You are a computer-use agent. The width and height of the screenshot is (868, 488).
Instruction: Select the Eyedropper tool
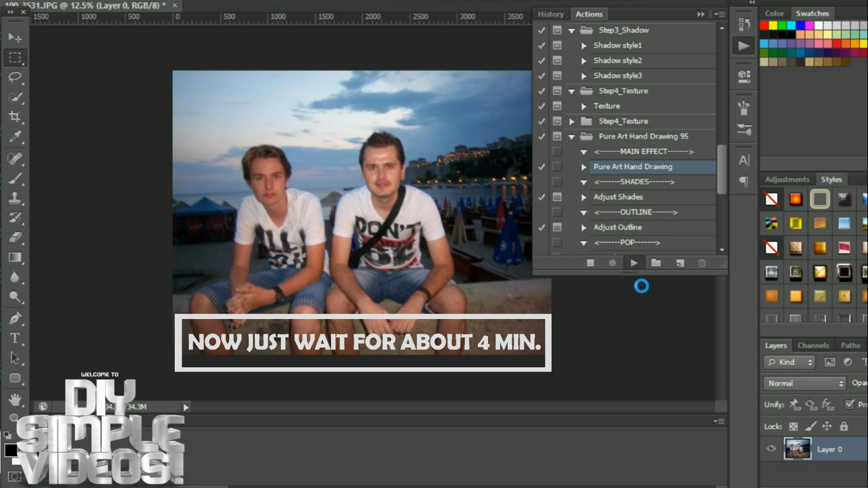click(x=15, y=137)
